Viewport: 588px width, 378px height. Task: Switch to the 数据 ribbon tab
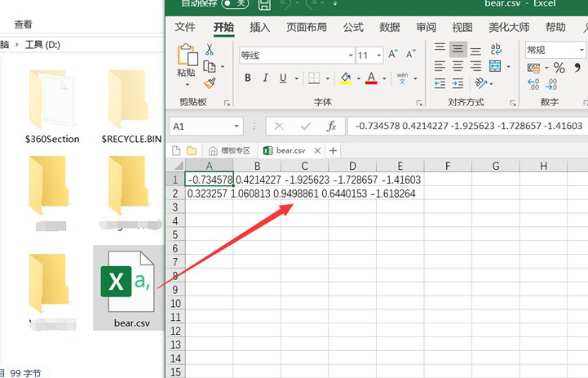(x=390, y=27)
